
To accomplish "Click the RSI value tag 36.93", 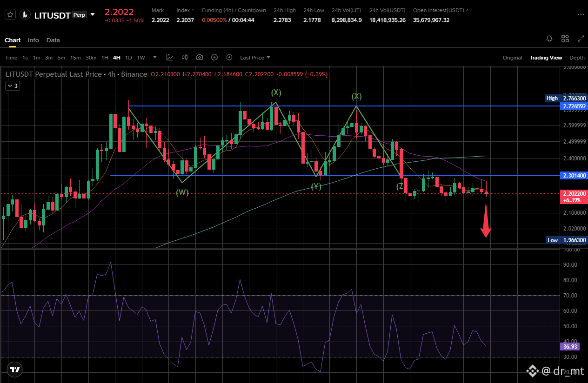I will click(570, 347).
